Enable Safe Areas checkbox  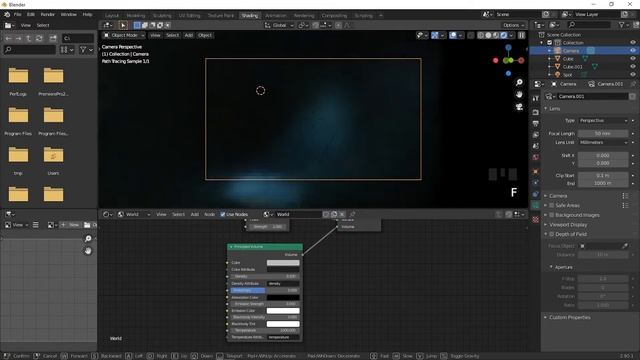[x=551, y=205]
